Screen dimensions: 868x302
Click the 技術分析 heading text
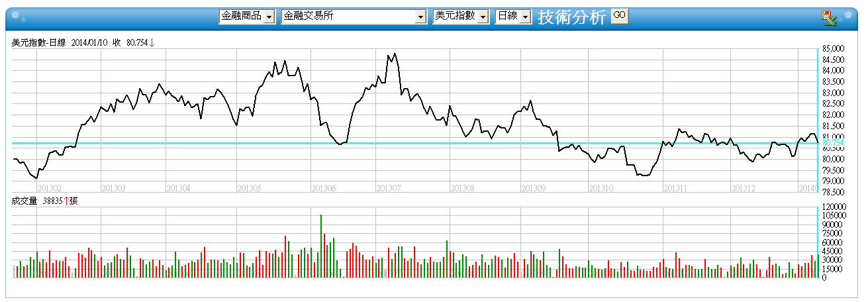[571, 17]
